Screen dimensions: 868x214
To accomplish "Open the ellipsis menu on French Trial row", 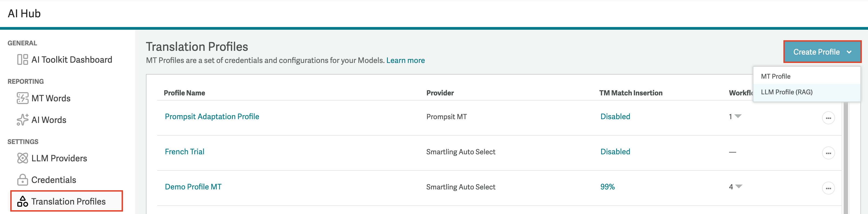I will [x=829, y=153].
